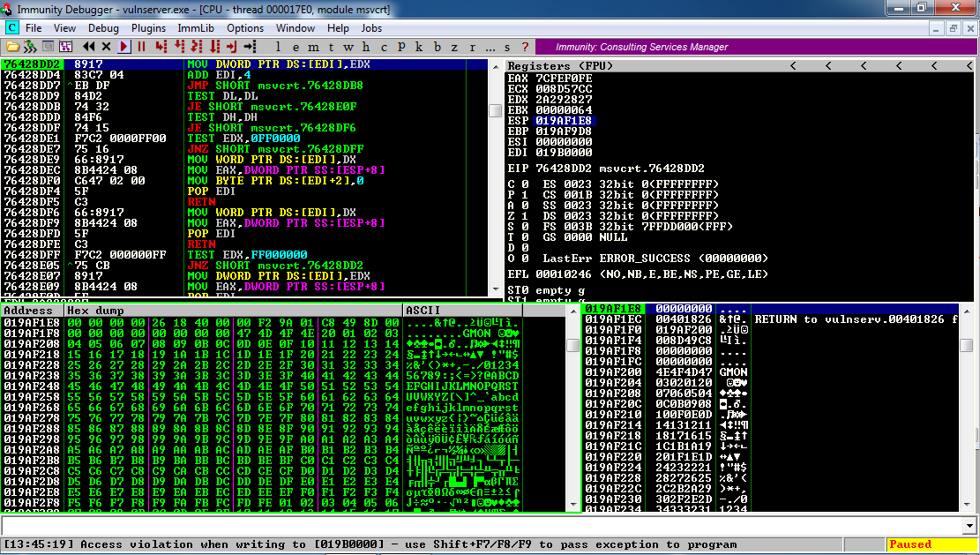The height and width of the screenshot is (555, 980).
Task: Toggle the P flag value in registers
Action: point(525,195)
